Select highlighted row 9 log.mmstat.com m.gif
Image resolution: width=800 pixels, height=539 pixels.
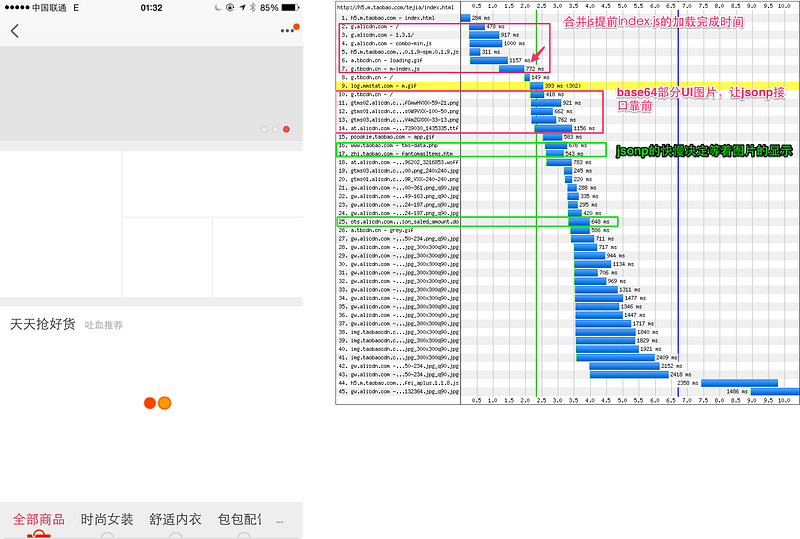(399, 86)
